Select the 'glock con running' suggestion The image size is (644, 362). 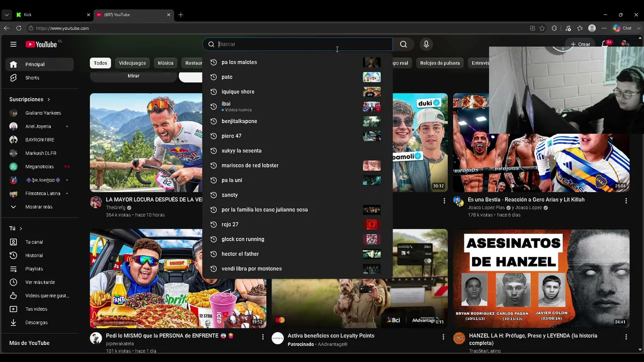[297, 239]
